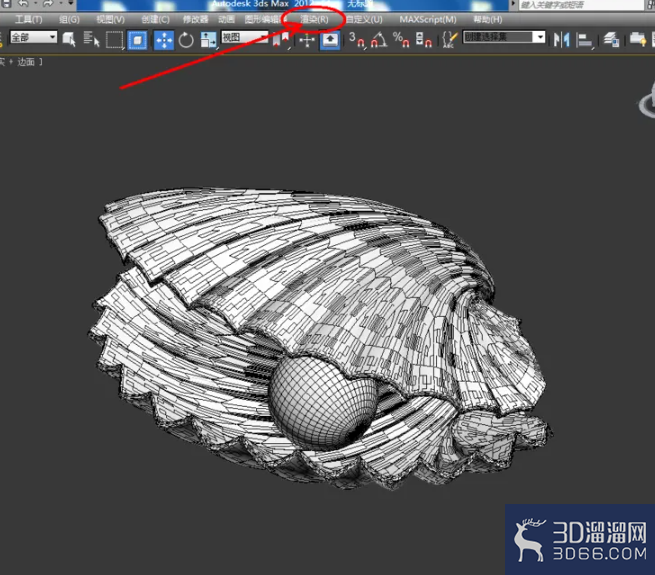Click the Align tool icon
Viewport: 655px width, 575px height.
click(584, 40)
